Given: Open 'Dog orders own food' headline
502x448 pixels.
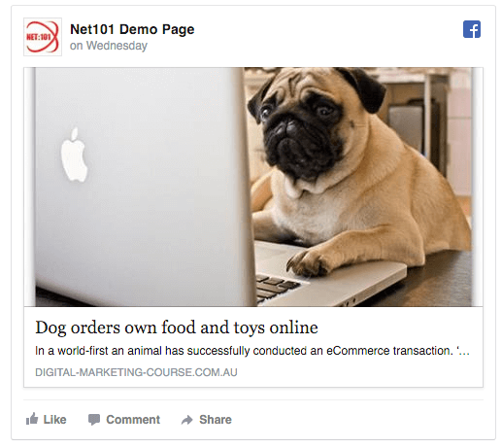Looking at the screenshot, I should pos(177,327).
